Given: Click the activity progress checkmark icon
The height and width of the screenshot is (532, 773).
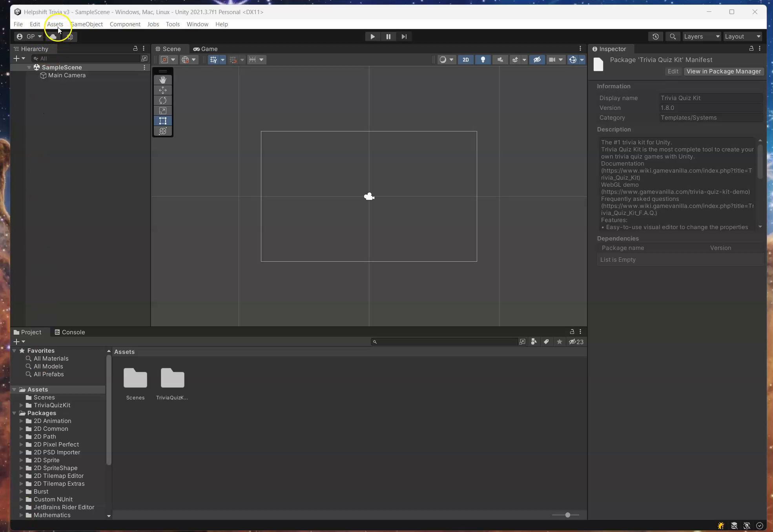Looking at the screenshot, I should (760, 526).
